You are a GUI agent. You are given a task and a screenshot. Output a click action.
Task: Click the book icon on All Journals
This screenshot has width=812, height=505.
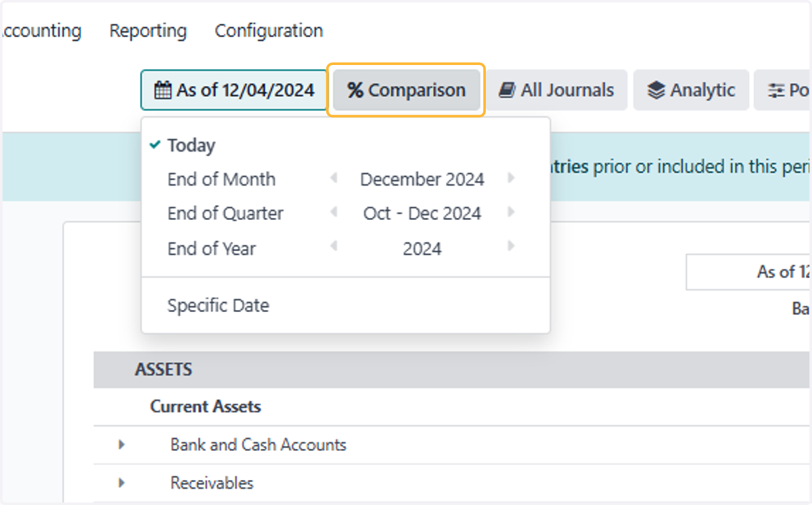507,90
